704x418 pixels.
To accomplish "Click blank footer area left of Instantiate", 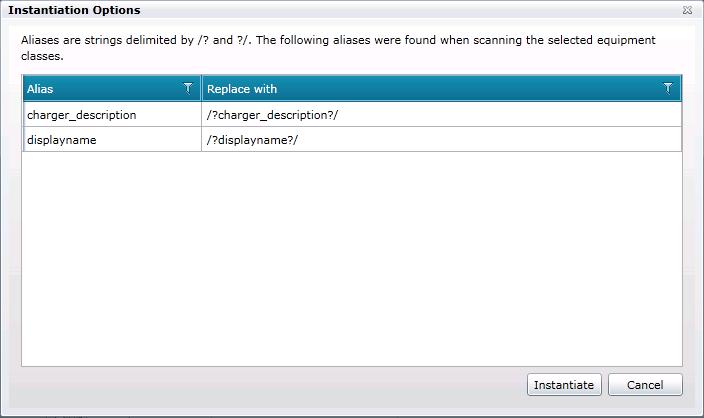I will 270,385.
